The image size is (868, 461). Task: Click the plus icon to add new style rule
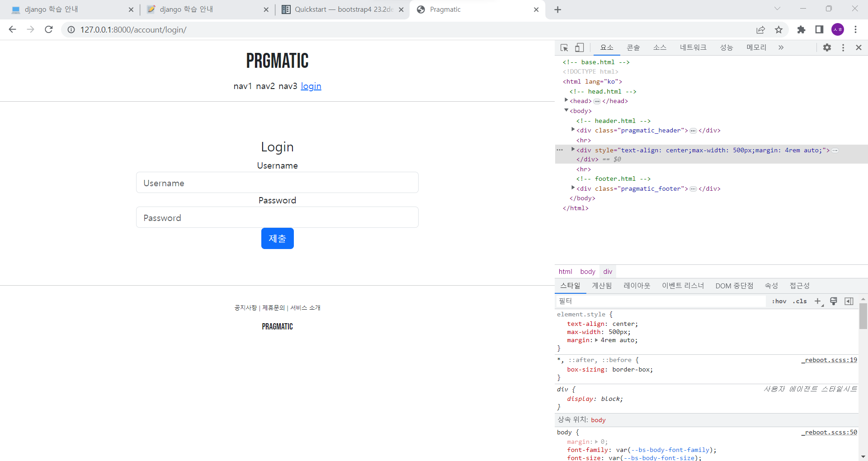[818, 301]
